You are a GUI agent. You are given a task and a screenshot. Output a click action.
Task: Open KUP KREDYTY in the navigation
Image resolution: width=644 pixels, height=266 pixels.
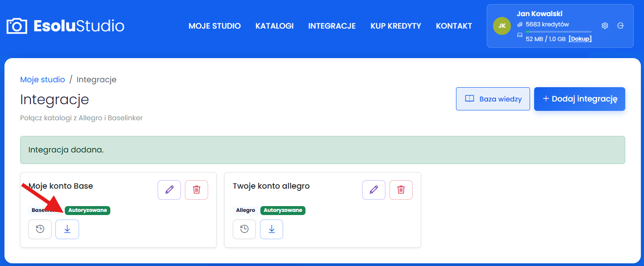(396, 26)
